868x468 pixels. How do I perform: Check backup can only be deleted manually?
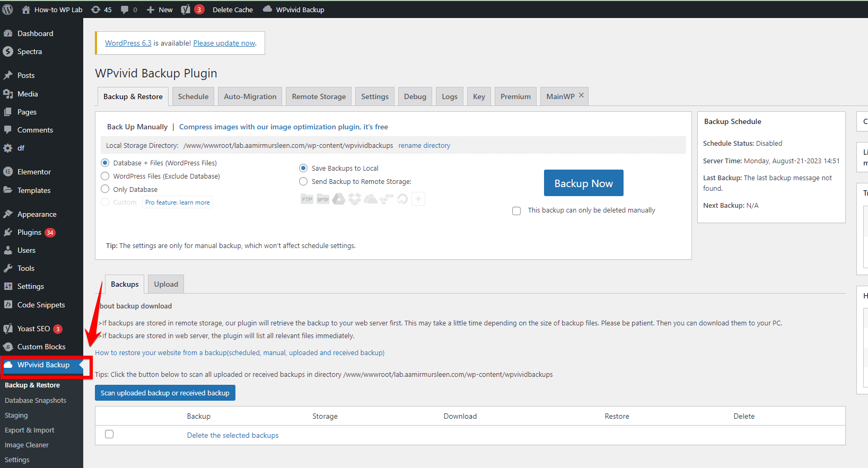[516, 211]
